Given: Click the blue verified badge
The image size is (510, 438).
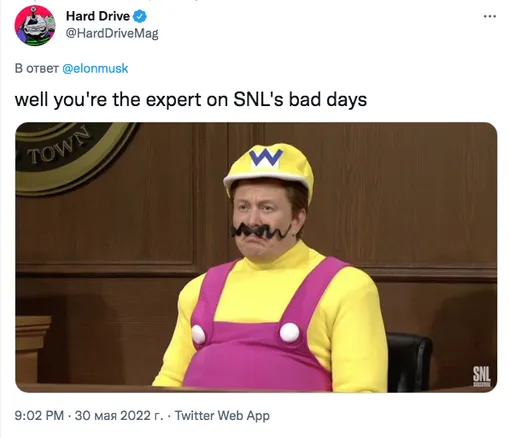Looking at the screenshot, I should pos(140,16).
